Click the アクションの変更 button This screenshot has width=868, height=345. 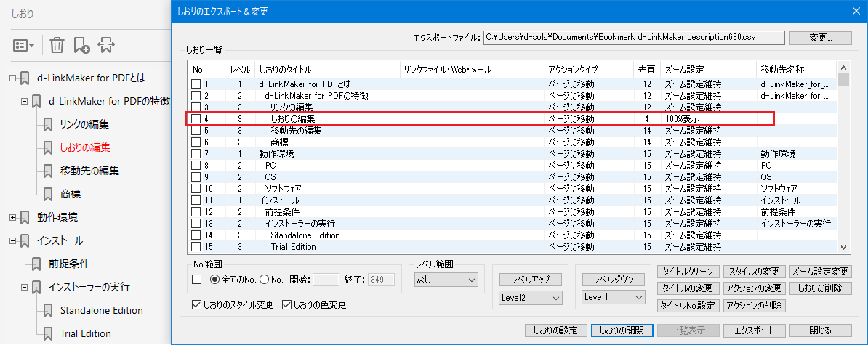pos(754,288)
